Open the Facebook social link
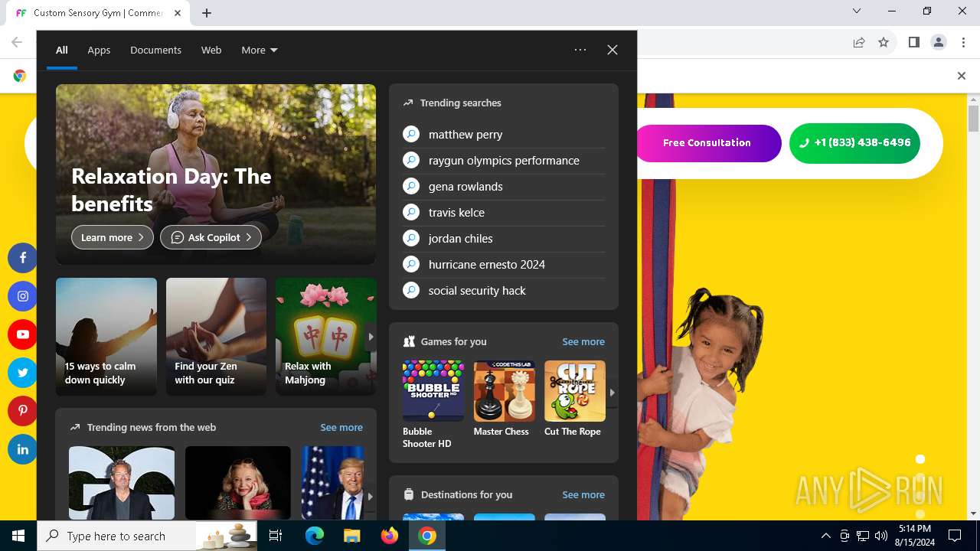980x551 pixels. point(22,258)
